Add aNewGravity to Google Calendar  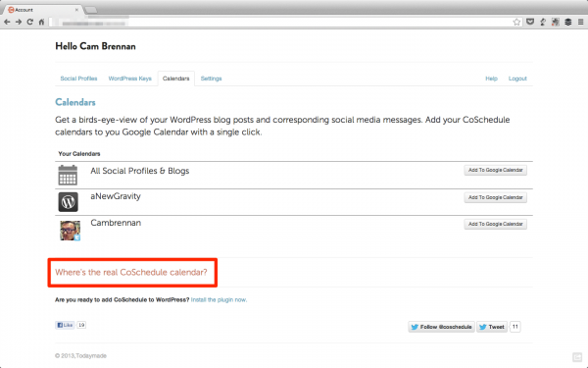point(495,197)
